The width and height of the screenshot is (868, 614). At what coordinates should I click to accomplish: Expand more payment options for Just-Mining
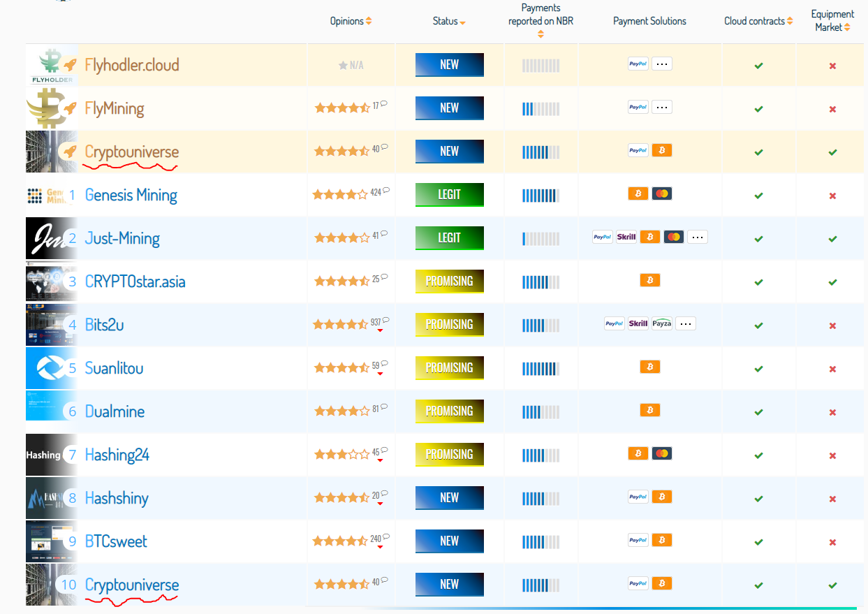[x=698, y=237]
